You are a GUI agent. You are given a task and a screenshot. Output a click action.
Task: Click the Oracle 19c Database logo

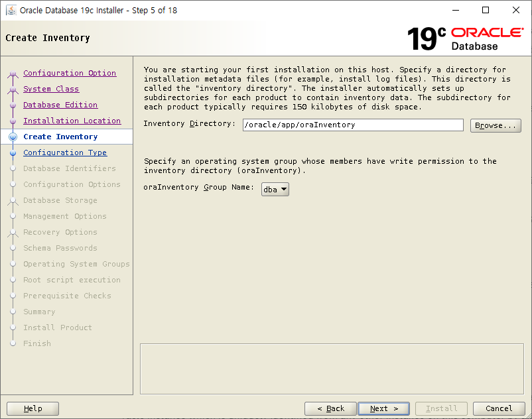click(x=465, y=38)
